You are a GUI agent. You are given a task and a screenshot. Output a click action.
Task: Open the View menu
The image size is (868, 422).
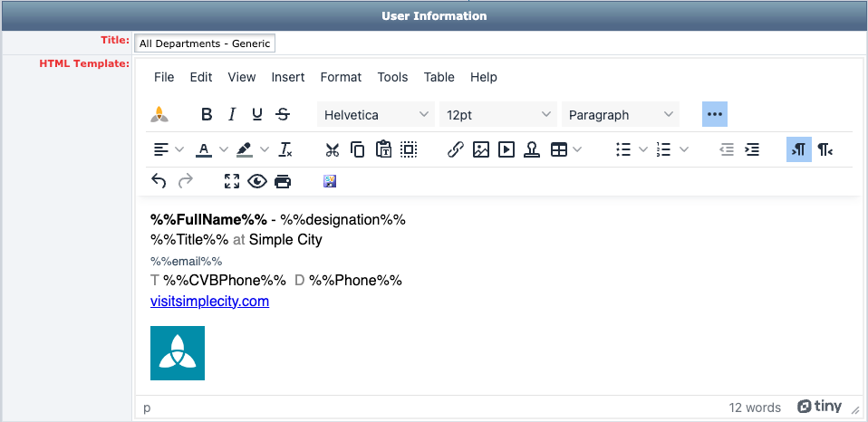point(242,77)
